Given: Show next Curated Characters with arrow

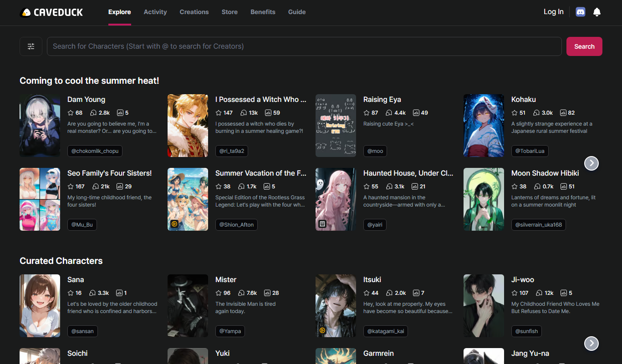Looking at the screenshot, I should [591, 343].
